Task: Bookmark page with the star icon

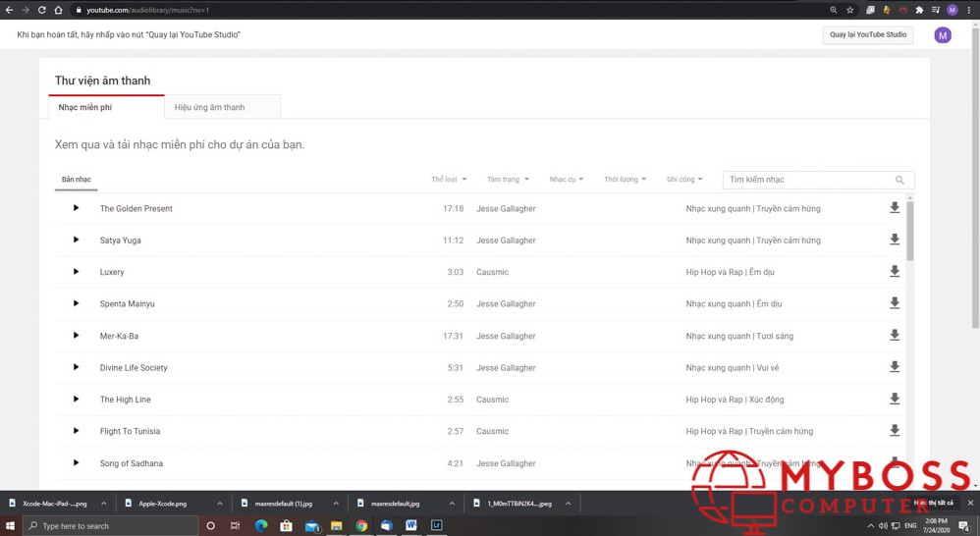Action: [x=850, y=10]
